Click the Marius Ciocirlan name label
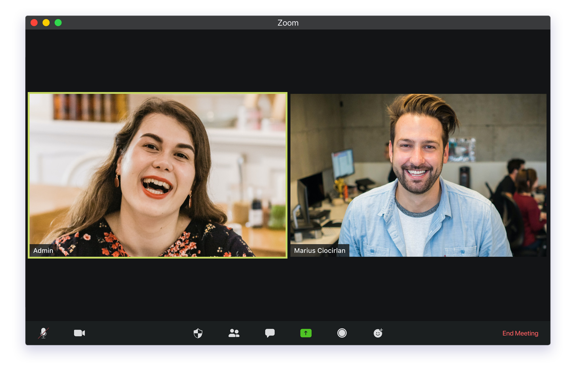The height and width of the screenshot is (371, 588). tap(320, 251)
